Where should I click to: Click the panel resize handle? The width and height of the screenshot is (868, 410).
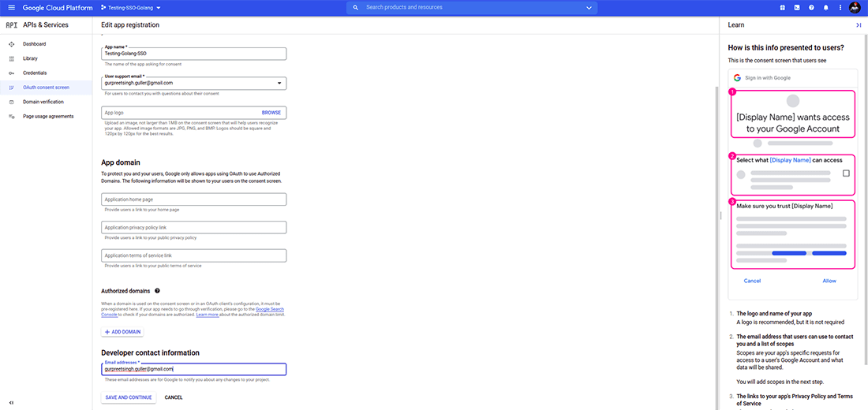[x=720, y=216]
